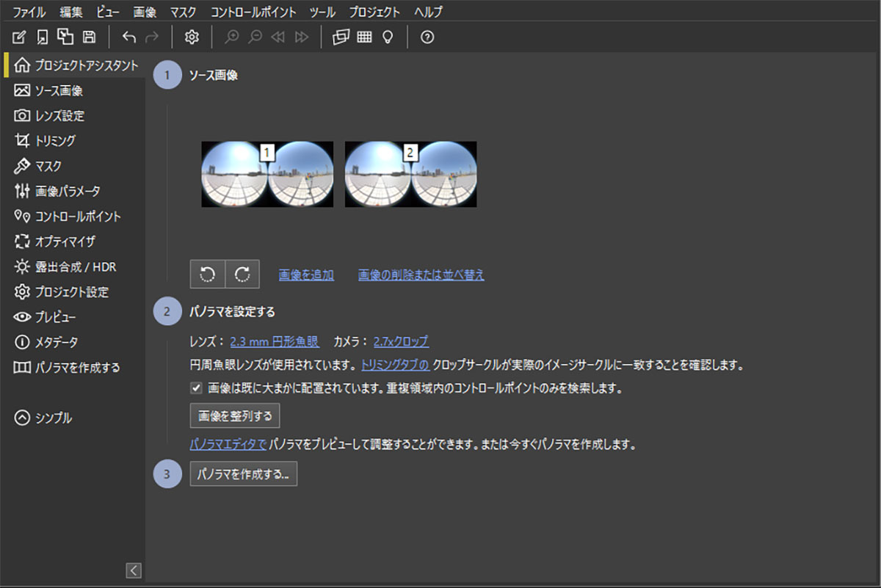Open プロジェクトアシスタント sidebar tab
The width and height of the screenshot is (881, 588).
(75, 65)
